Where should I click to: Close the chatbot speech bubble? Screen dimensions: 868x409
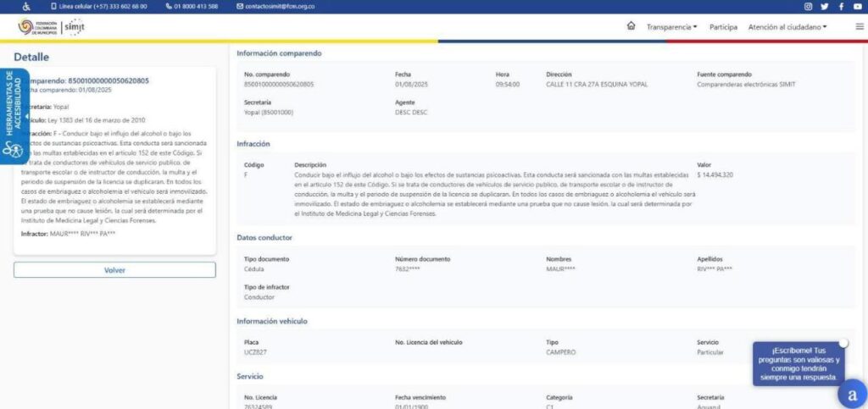(x=843, y=342)
